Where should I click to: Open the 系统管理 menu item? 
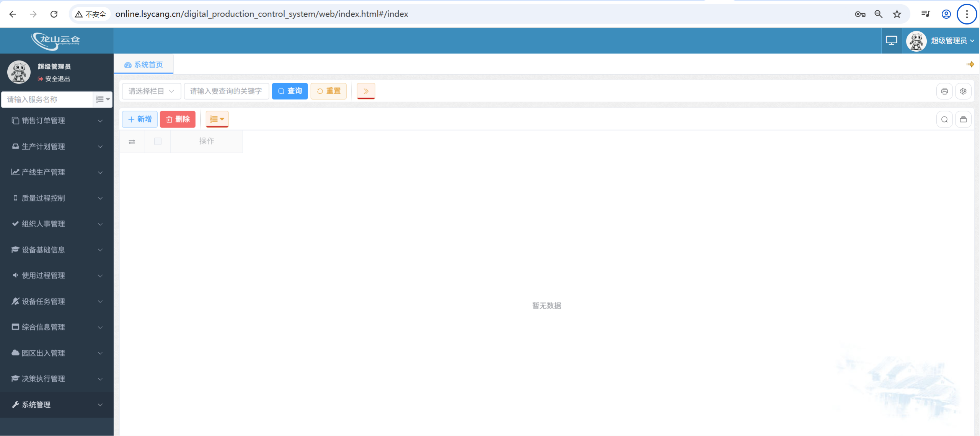[x=57, y=405]
